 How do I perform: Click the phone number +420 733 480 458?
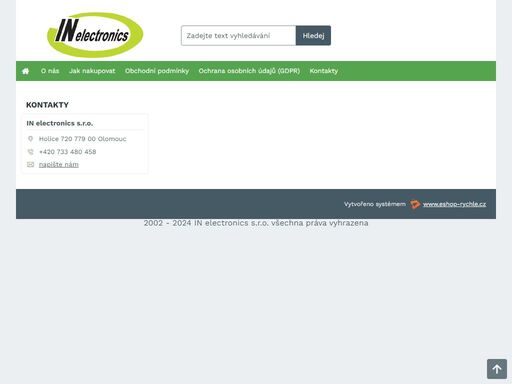(x=68, y=152)
